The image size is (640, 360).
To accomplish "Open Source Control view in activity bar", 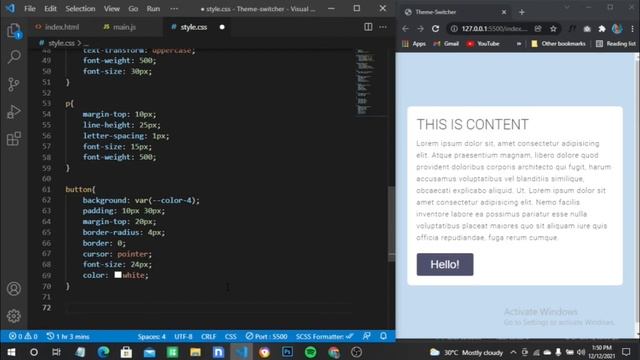I will pyautogui.click(x=13, y=84).
